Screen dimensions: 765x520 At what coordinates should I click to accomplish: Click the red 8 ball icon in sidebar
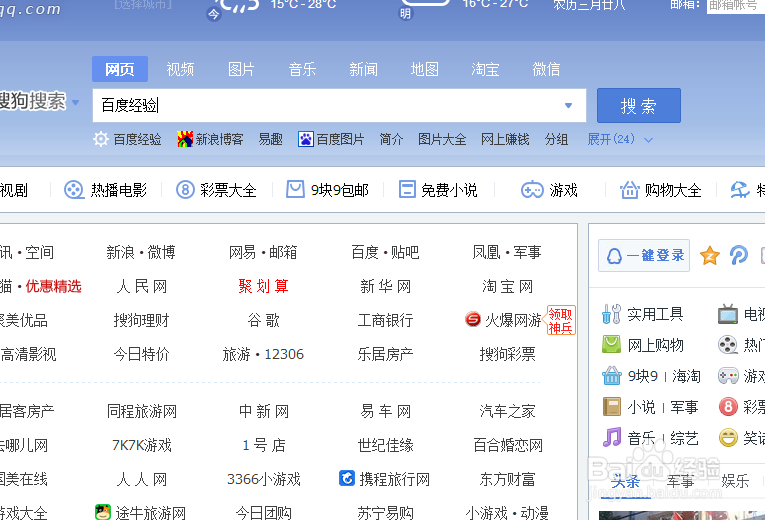[727, 406]
